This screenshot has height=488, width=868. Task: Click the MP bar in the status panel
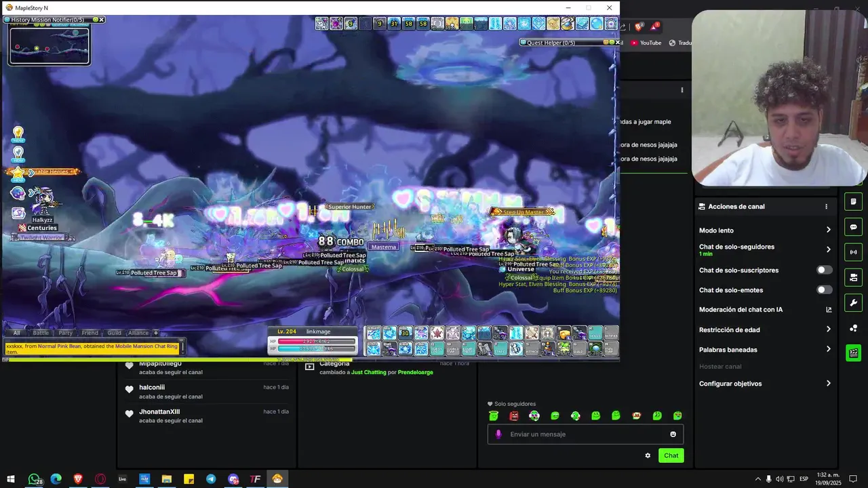pos(317,349)
